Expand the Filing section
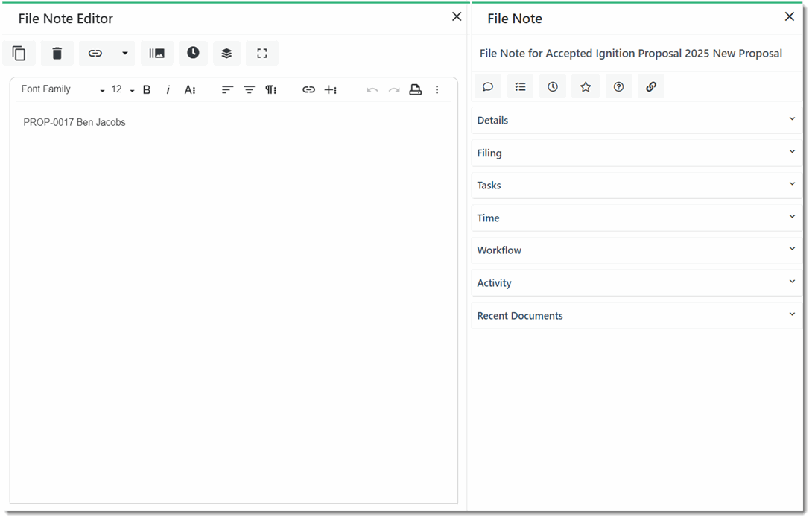Image resolution: width=812 pixels, height=520 pixels. (636, 153)
